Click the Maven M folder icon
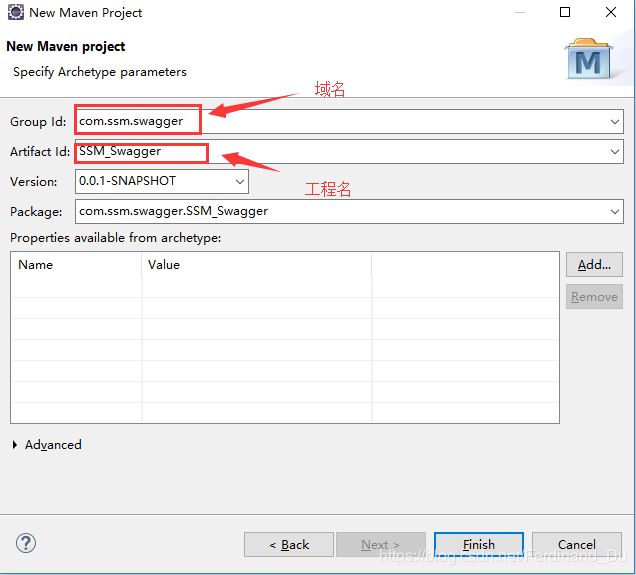This screenshot has height=575, width=636. [x=589, y=59]
